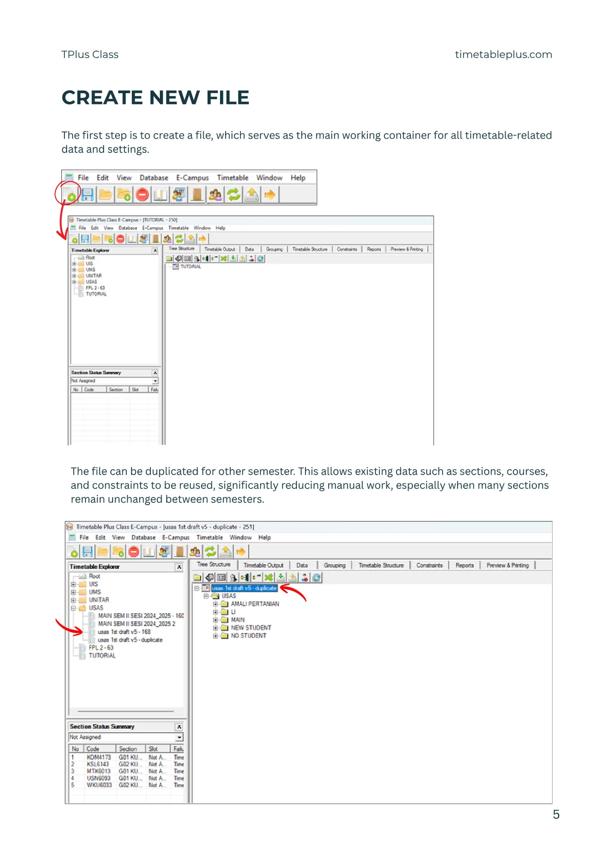Screen dimensions: 614x868
Task: Click row with code KOM4173 in summary table
Action: (126, 758)
